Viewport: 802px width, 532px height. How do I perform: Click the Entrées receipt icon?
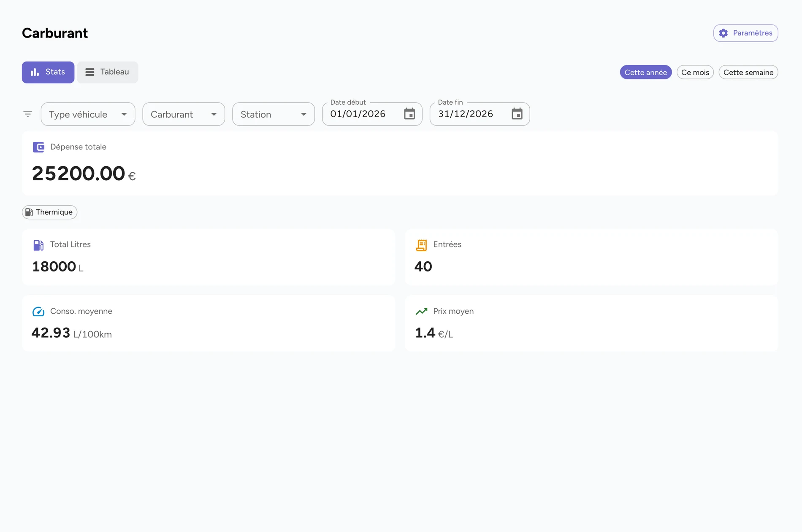421,245
